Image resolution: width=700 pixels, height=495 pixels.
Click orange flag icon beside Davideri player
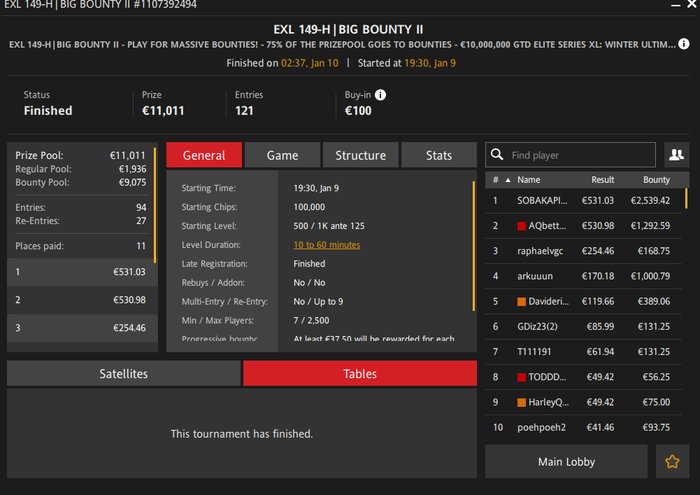pyautogui.click(x=521, y=302)
